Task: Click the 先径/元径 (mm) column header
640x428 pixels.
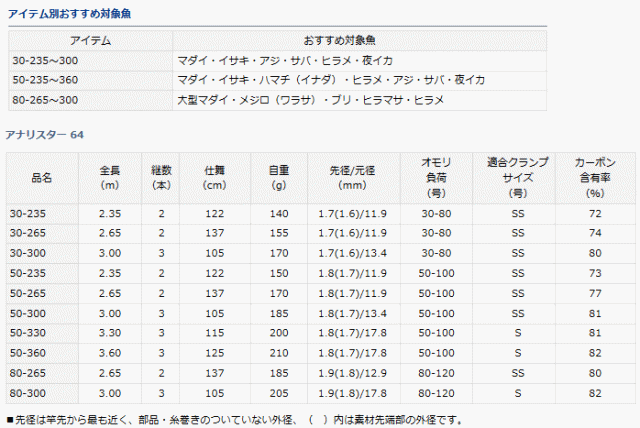Action: coord(353,178)
